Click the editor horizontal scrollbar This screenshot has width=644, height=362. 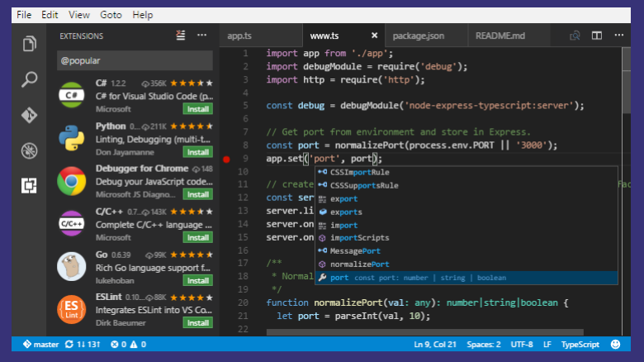coord(424,332)
